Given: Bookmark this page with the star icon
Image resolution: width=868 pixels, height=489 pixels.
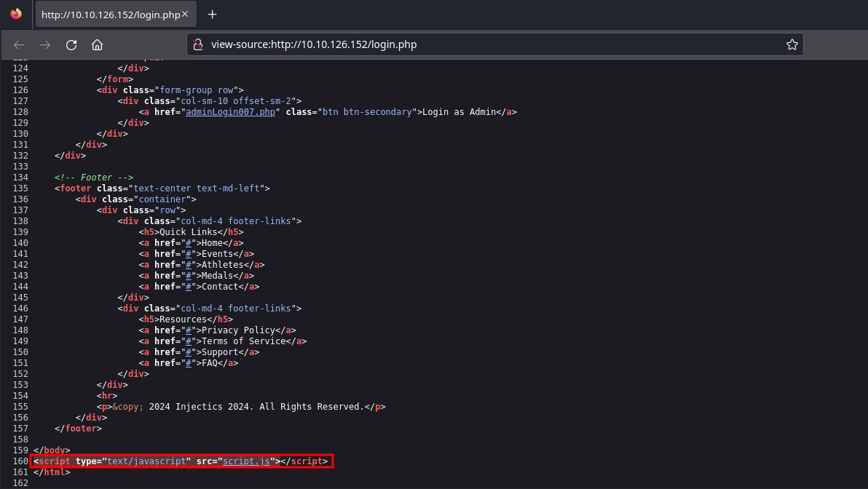Looking at the screenshot, I should point(792,44).
